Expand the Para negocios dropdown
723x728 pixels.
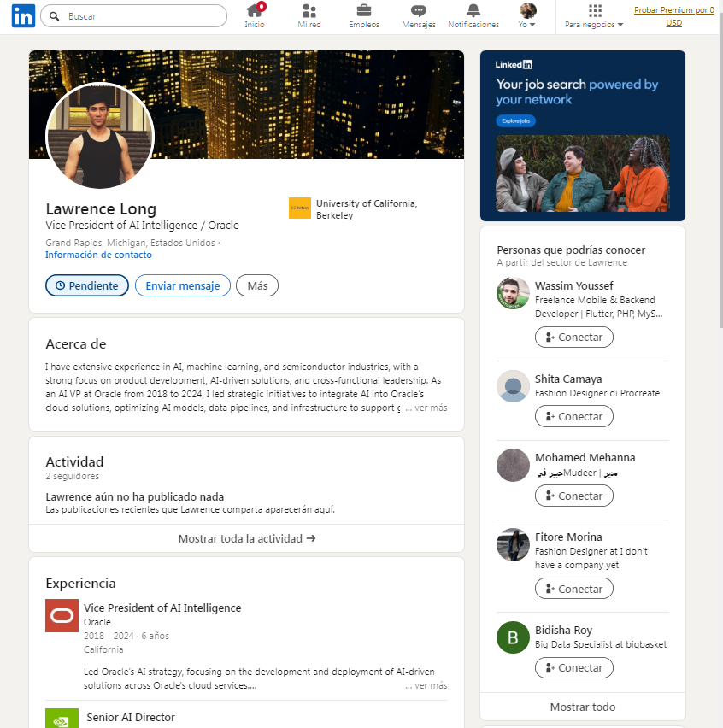coord(594,25)
